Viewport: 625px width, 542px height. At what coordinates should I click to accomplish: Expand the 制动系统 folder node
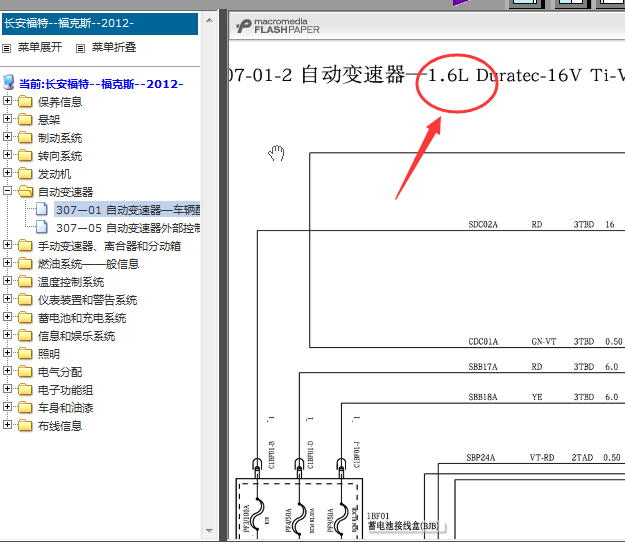7,136
